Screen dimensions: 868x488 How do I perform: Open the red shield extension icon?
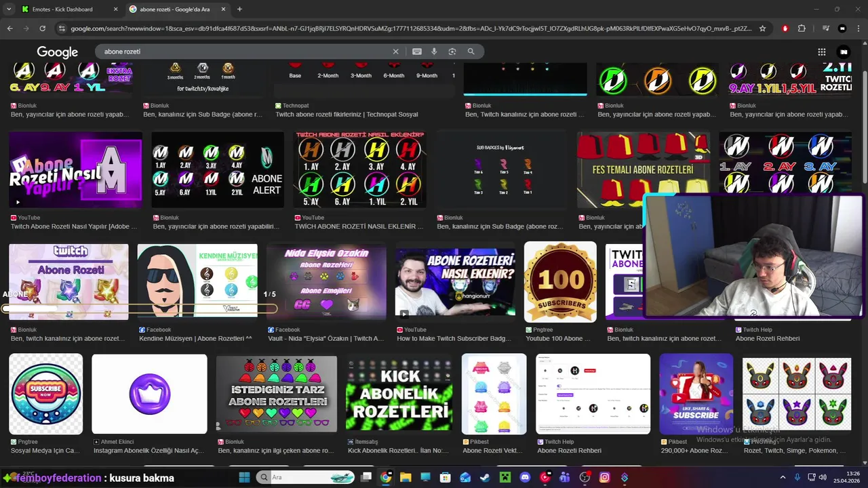point(785,28)
